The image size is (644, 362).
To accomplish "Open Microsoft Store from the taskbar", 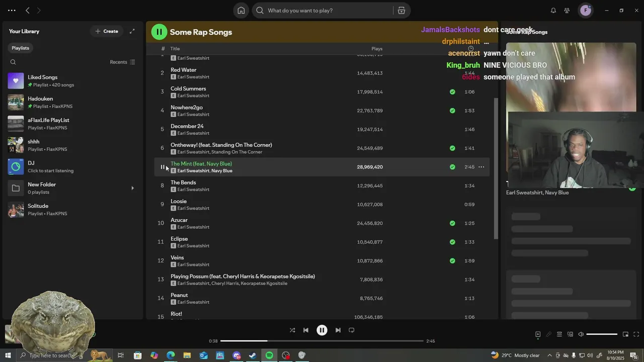I will (x=137, y=355).
